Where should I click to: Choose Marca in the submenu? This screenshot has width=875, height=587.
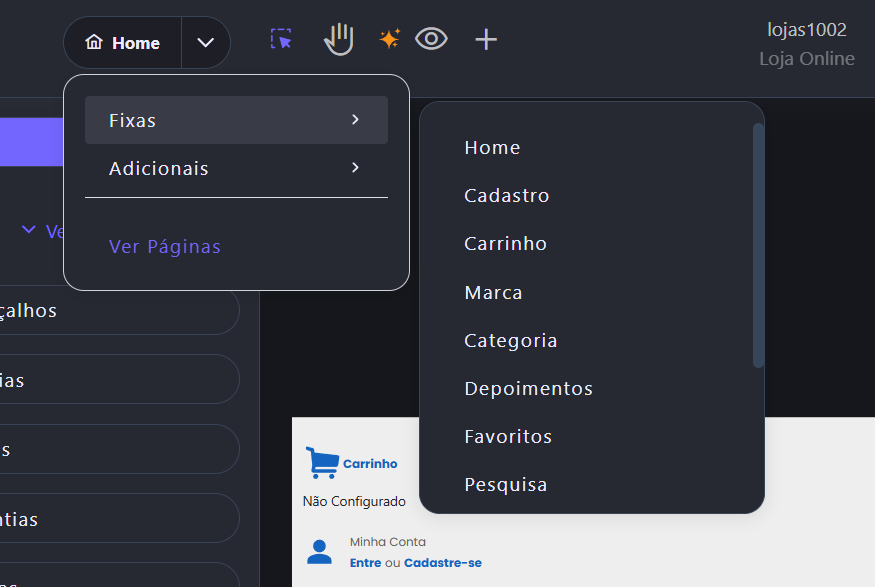click(493, 293)
